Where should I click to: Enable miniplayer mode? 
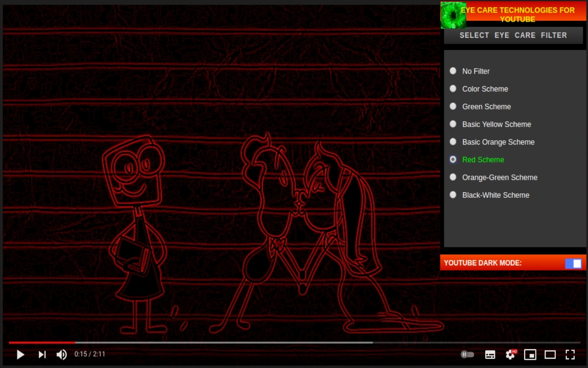click(530, 354)
